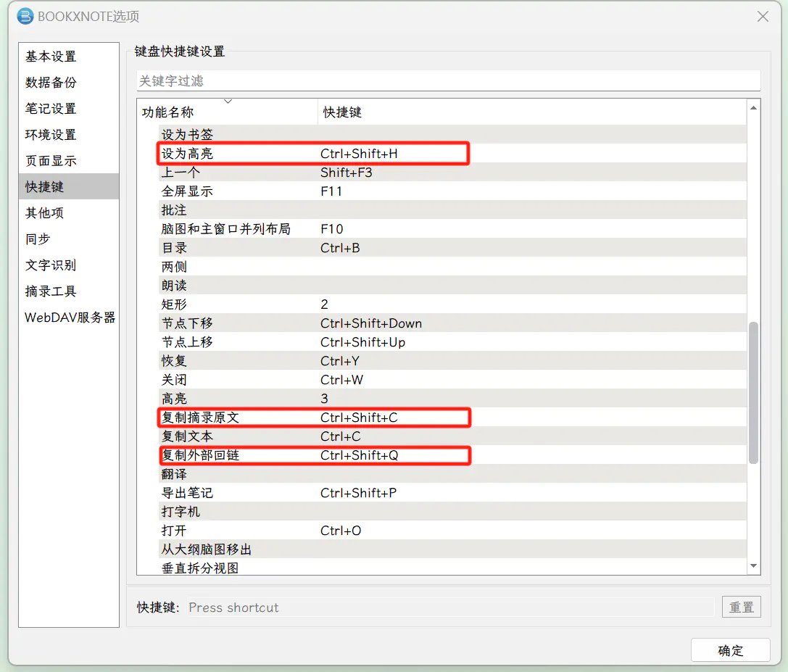Select the 垂直拆分视图 row

pyautogui.click(x=452, y=568)
